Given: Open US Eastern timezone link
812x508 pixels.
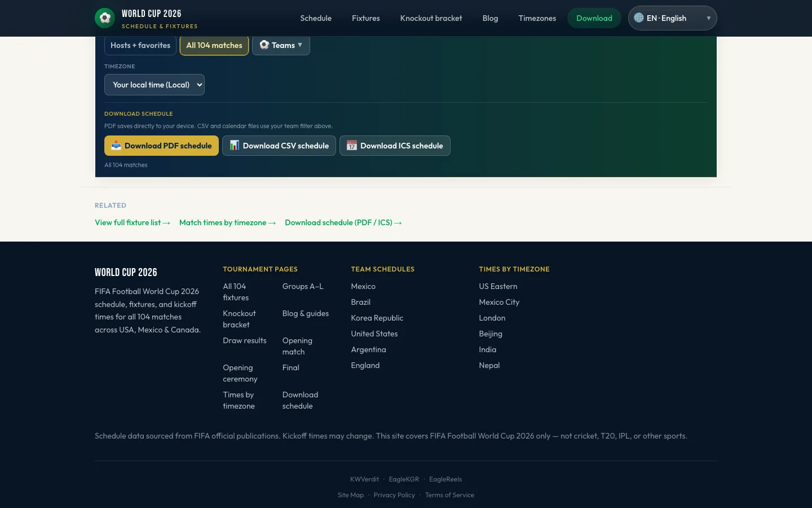Looking at the screenshot, I should pos(498,286).
